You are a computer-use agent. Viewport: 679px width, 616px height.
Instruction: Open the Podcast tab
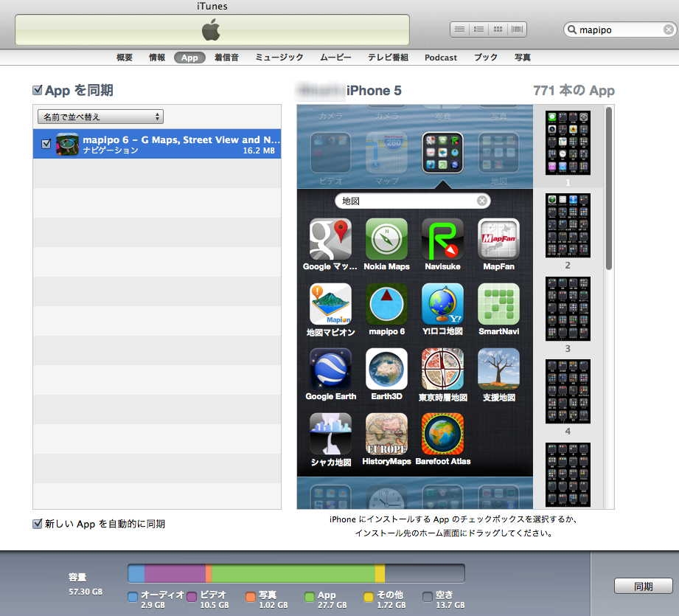(441, 58)
